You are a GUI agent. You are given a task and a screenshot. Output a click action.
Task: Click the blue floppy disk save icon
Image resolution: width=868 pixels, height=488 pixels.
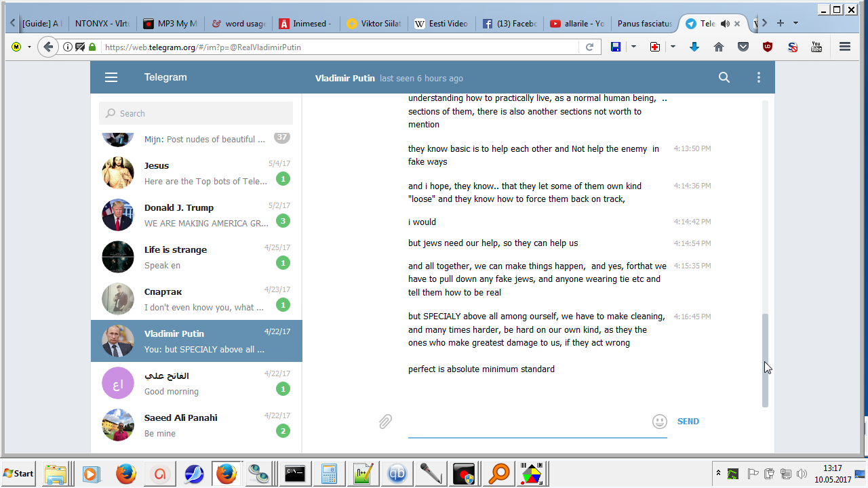[616, 47]
